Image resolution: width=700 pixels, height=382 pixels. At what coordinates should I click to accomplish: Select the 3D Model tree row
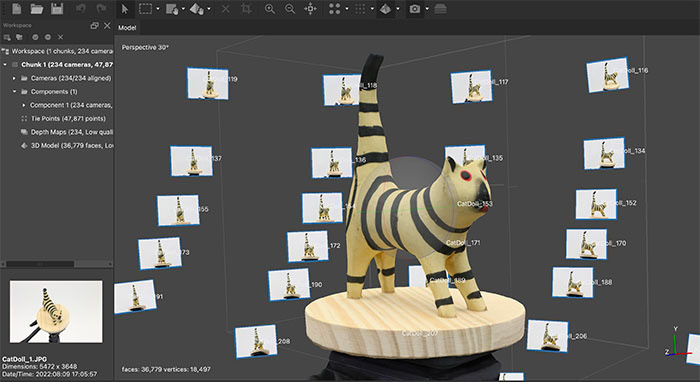pyautogui.click(x=57, y=145)
